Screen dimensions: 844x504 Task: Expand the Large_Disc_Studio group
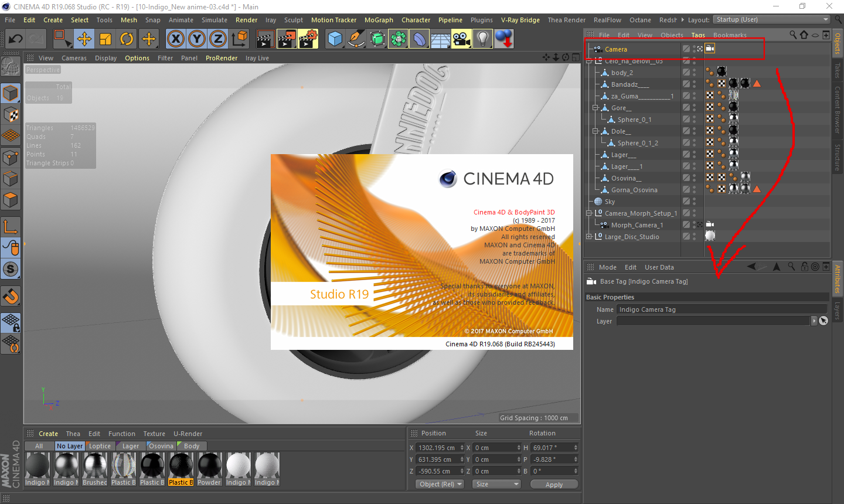click(589, 237)
